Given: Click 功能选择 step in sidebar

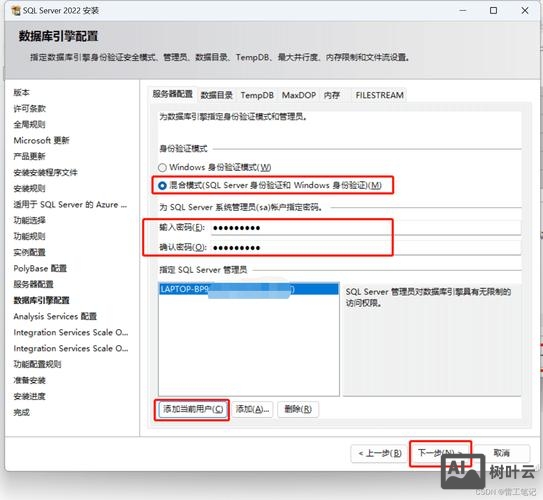Looking at the screenshot, I should [29, 220].
